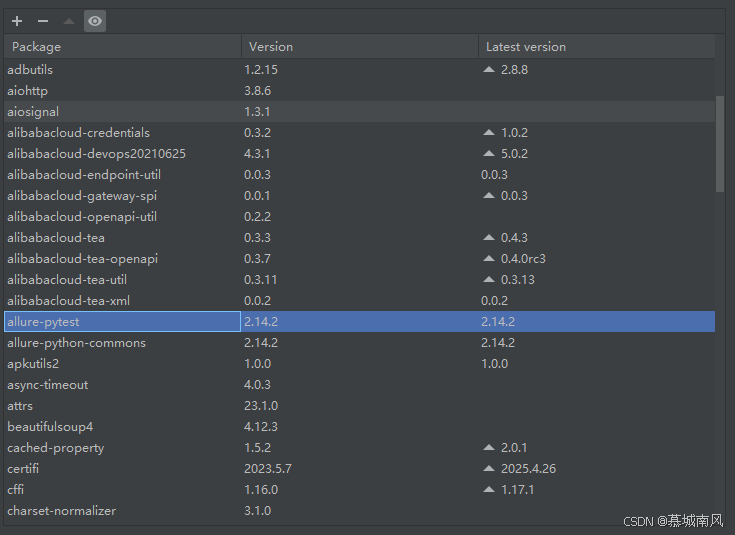Click version 4.12.3 of beautifulsoup4

click(x=261, y=427)
